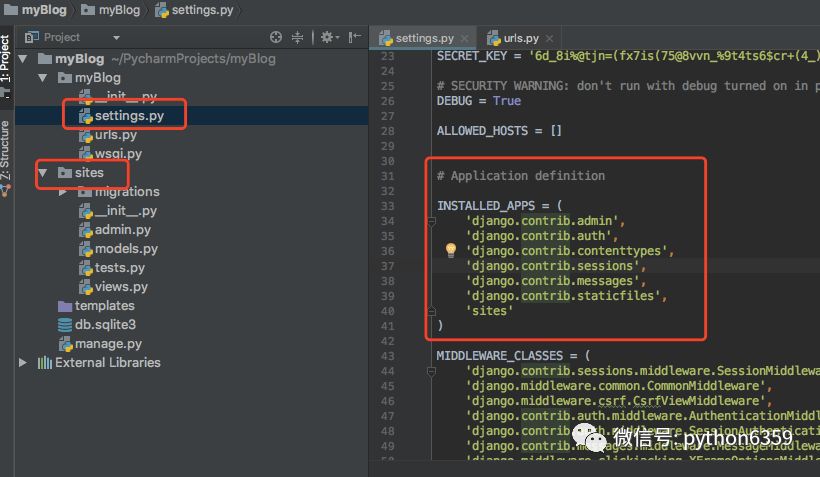Viewport: 820px width, 477px height.
Task: Click 'django.contrib.sessions' string on line 37
Action: 552,266
